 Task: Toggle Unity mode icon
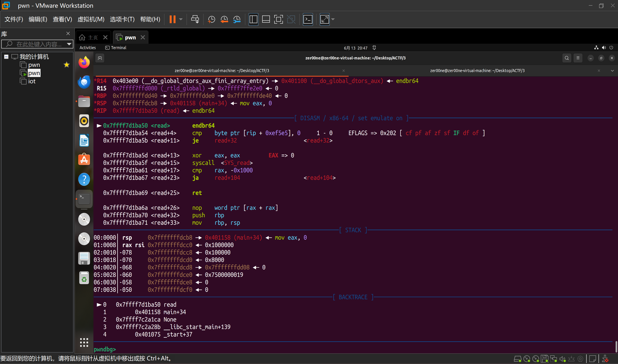[x=291, y=19]
